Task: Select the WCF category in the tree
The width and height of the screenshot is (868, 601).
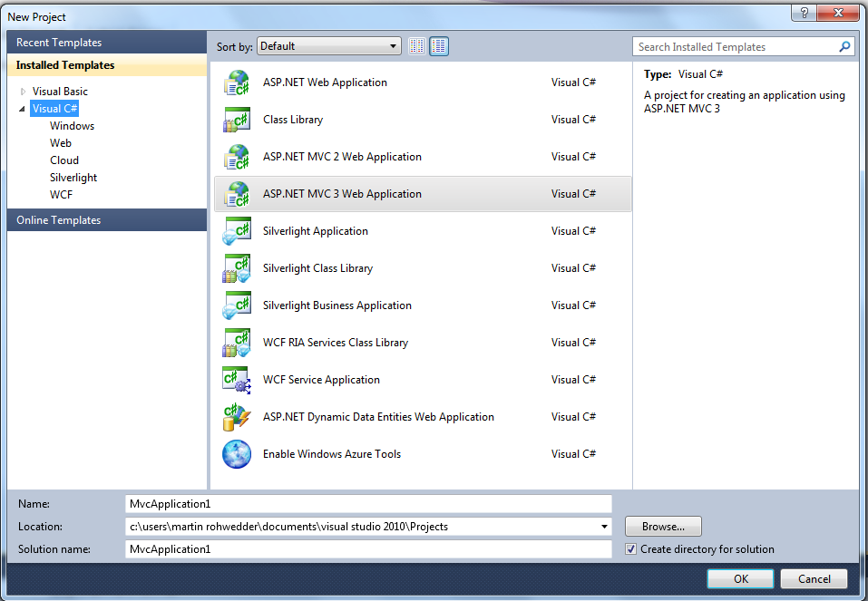Action: [61, 195]
